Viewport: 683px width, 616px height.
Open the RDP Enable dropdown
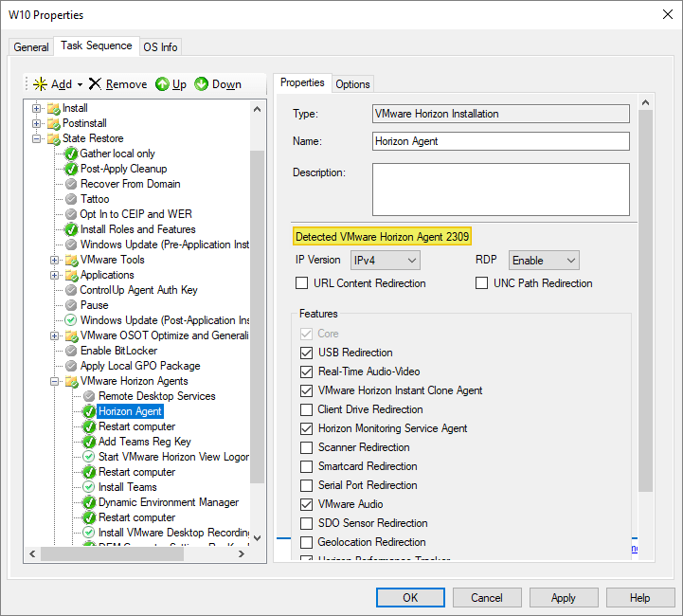coord(544,260)
